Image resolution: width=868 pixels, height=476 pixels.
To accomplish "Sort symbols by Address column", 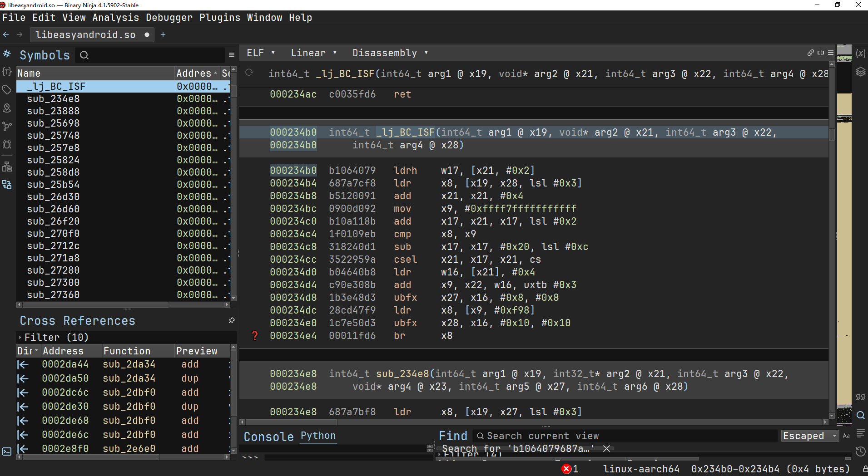I will coord(196,73).
